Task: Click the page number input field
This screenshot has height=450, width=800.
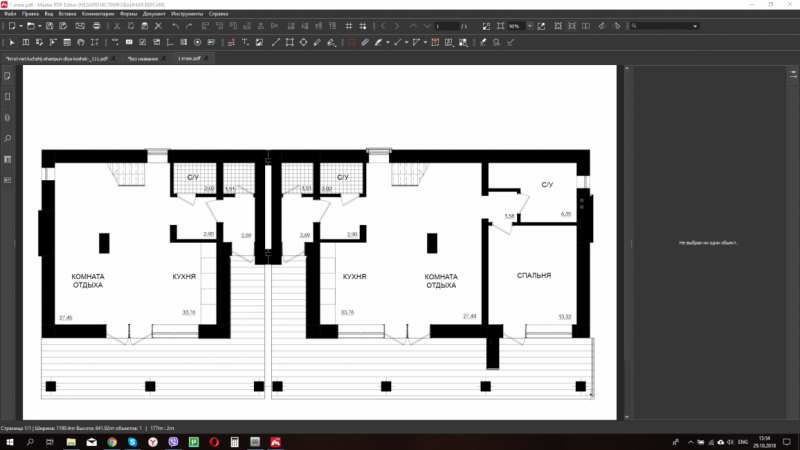Action: (x=446, y=26)
